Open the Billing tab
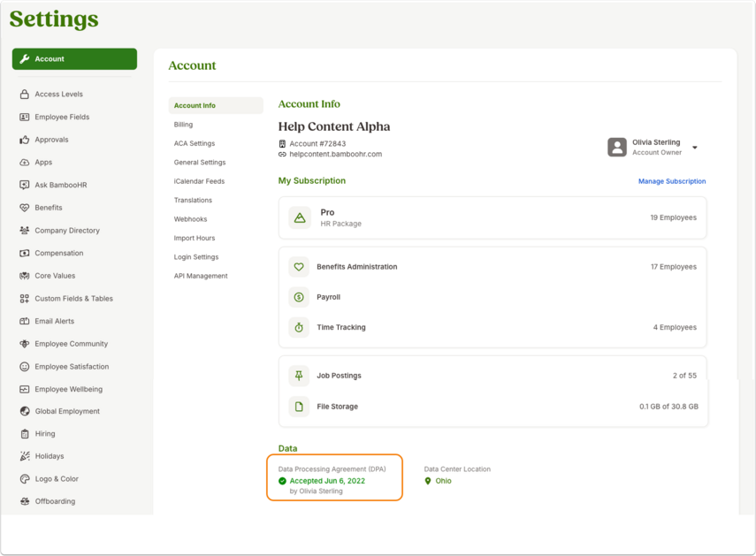Screen dimensions: 756x556 (x=183, y=125)
